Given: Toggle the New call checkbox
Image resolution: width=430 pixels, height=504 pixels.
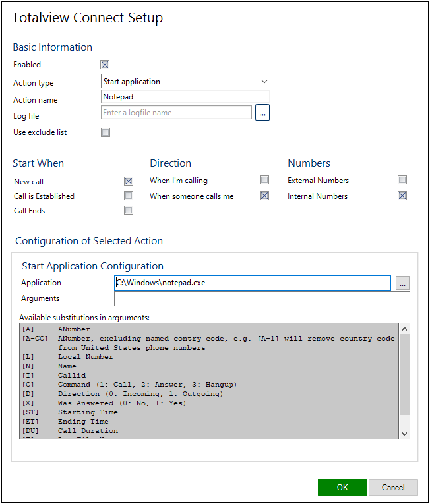Looking at the screenshot, I should tap(129, 181).
